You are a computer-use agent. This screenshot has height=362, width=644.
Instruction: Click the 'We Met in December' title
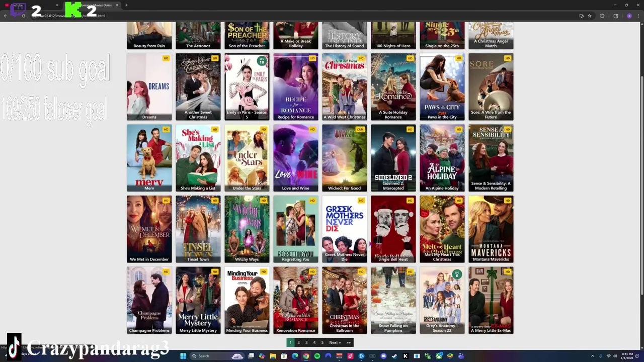pos(149,259)
